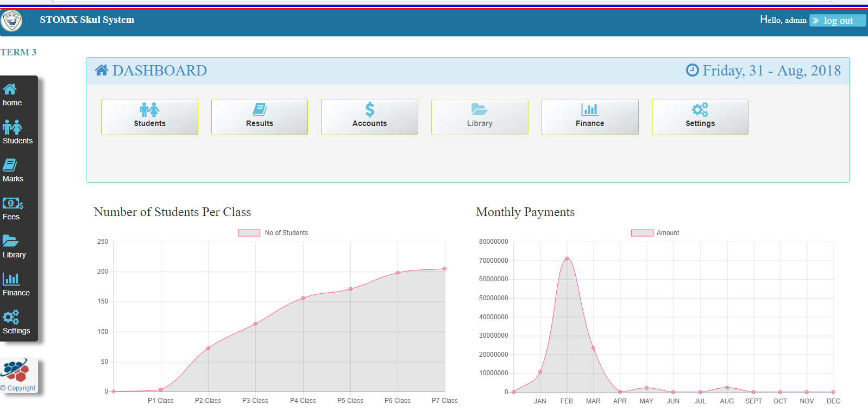This screenshot has width=868, height=417.
Task: Click the TERM 3 label
Action: [x=18, y=52]
